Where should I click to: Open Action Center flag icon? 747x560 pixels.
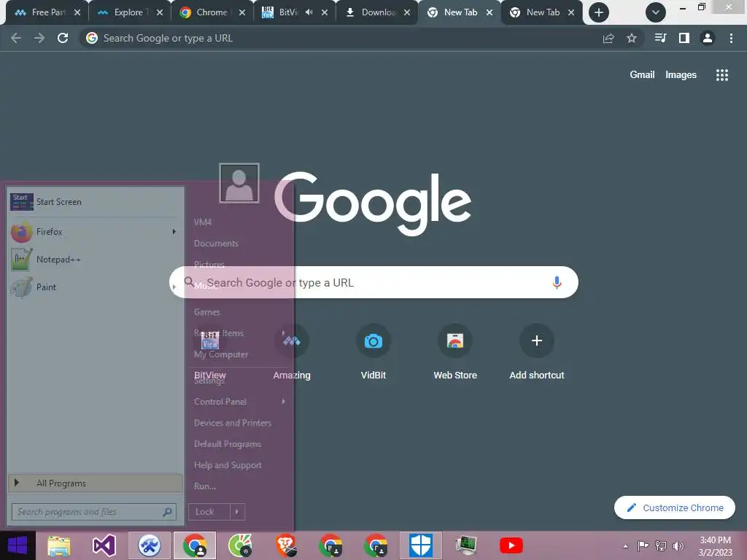coord(643,545)
